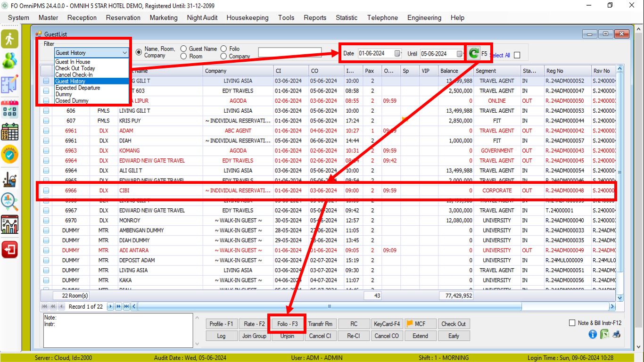Open the Until 05-06-2024 calendar picker

coord(459,53)
